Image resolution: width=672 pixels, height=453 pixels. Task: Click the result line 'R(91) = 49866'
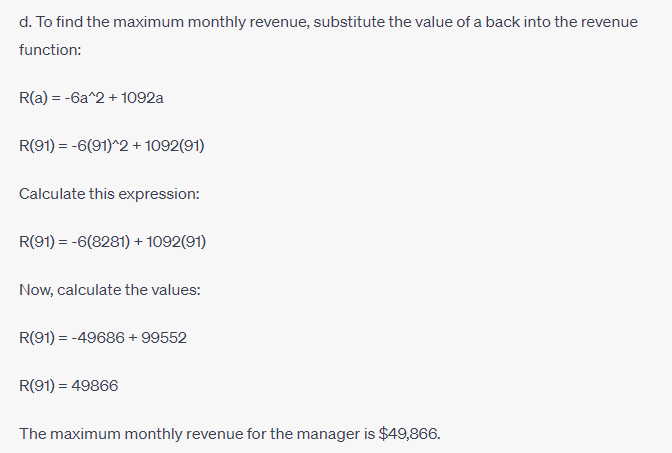pyautogui.click(x=69, y=386)
